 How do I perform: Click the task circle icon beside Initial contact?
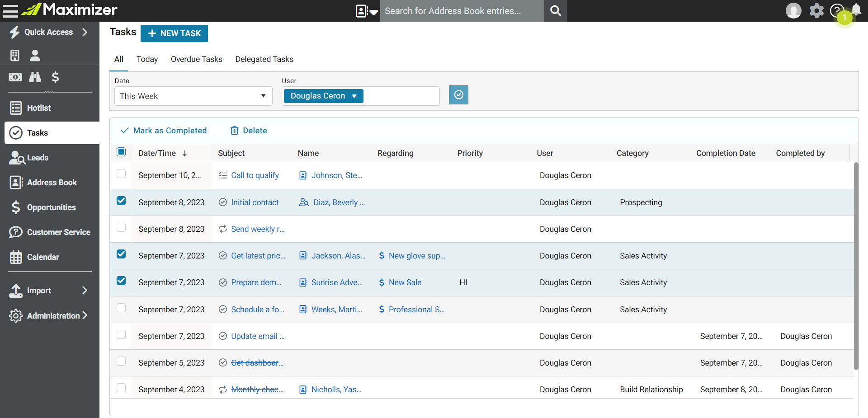[222, 202]
